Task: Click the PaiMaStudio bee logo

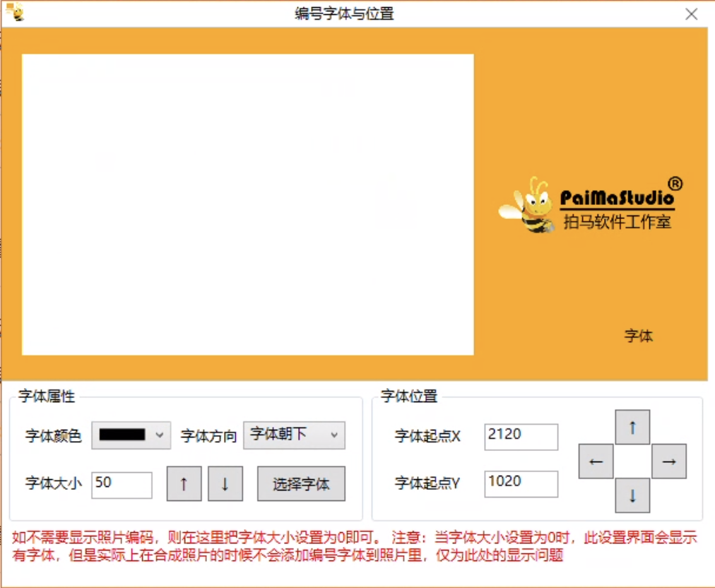Action: (528, 205)
